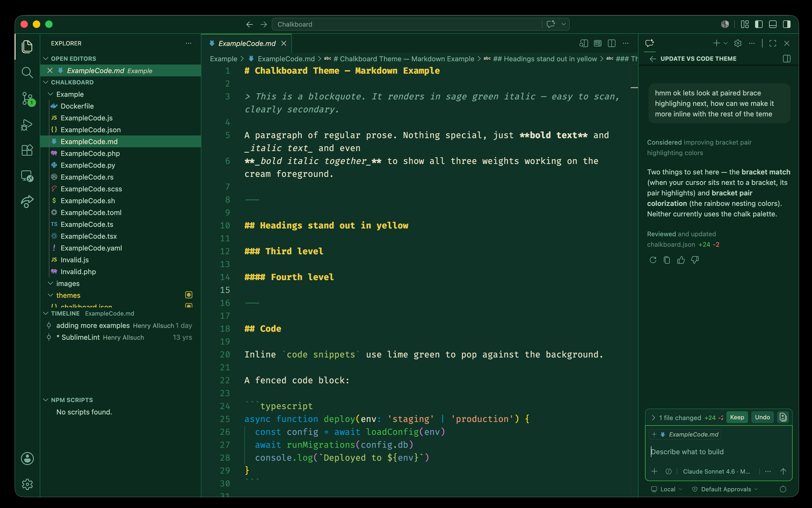Toggle the chat sidebar layout icon
Screen dimensions: 812x508
tap(786, 59)
